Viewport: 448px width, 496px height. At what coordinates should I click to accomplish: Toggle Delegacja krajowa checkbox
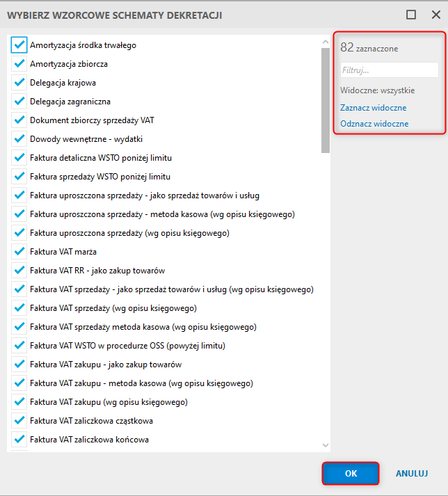[x=19, y=83]
